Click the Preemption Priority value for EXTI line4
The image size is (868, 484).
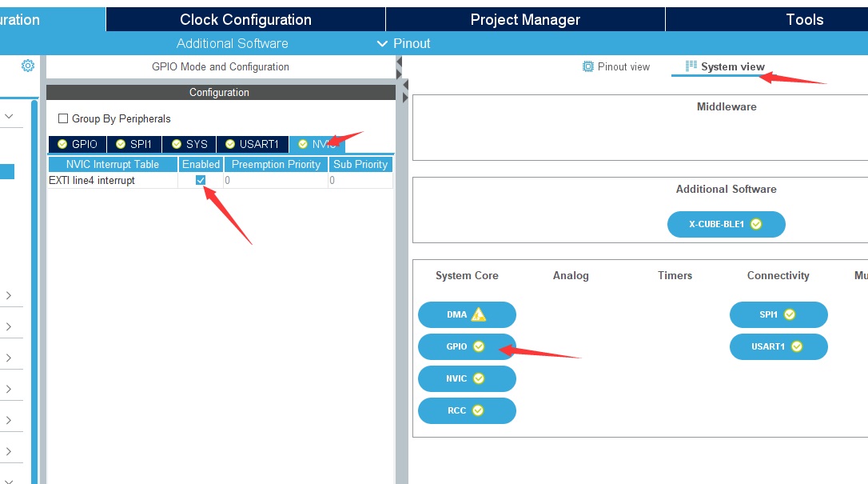[x=276, y=181]
